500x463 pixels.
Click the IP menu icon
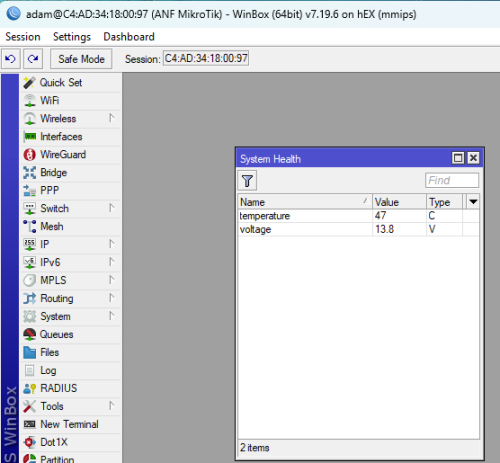pos(29,245)
